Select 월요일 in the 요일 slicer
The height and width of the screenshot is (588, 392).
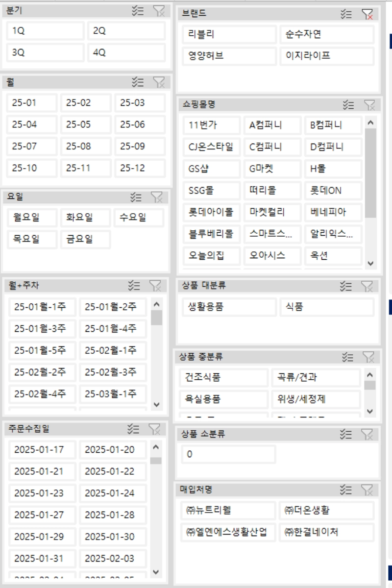pos(32,218)
